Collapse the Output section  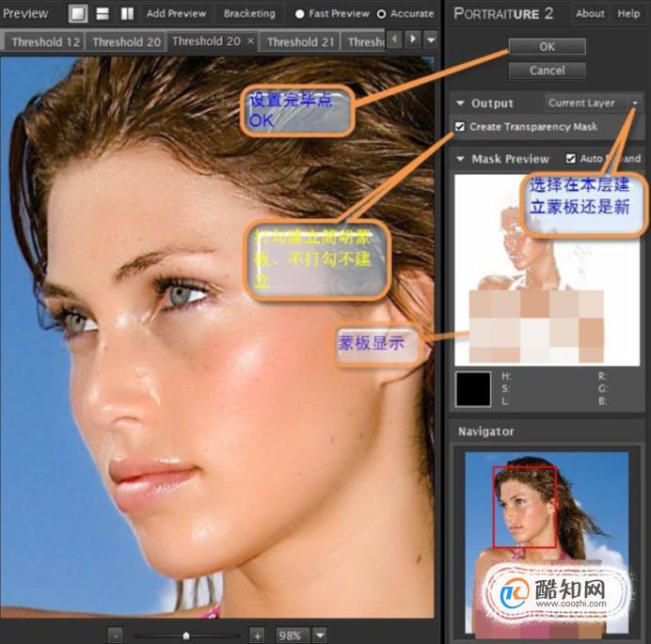click(x=460, y=102)
